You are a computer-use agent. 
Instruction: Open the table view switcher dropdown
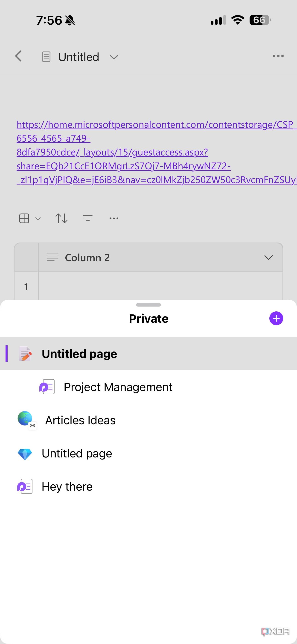pos(29,218)
